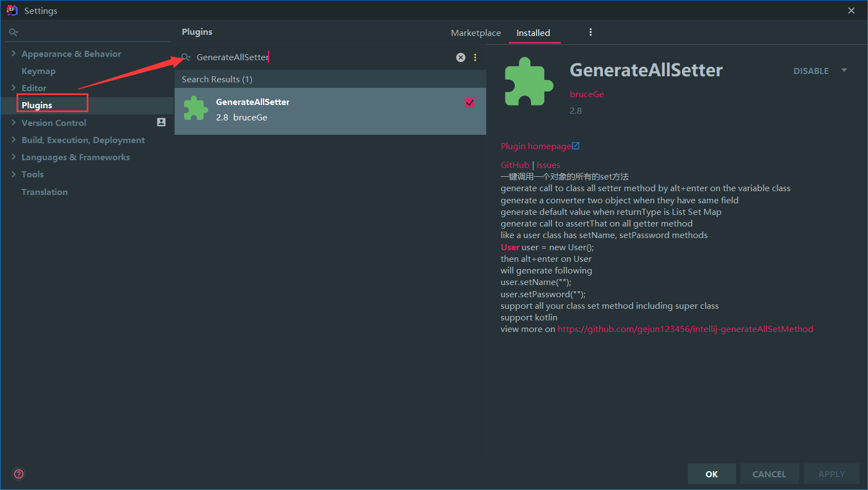This screenshot has height=490, width=868.
Task: Click the IntelliJ logo in title bar
Action: (x=12, y=10)
